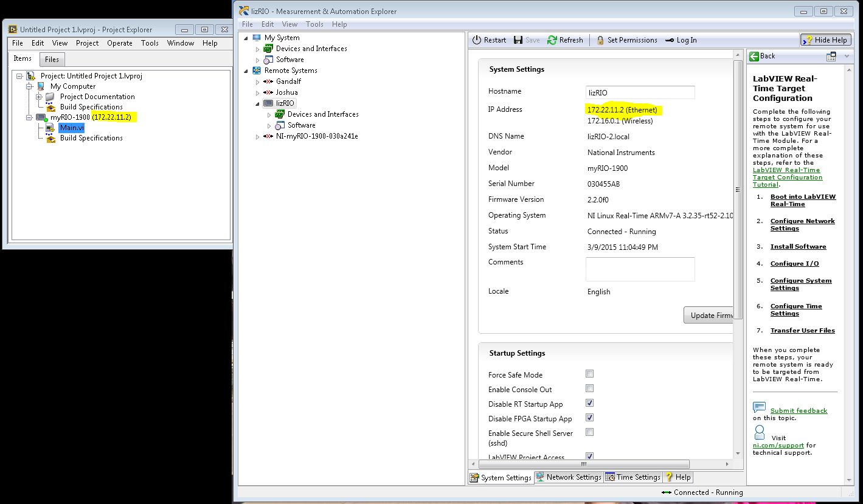
Task: Uncheck Disable FPGA Startup App
Action: [x=589, y=418]
